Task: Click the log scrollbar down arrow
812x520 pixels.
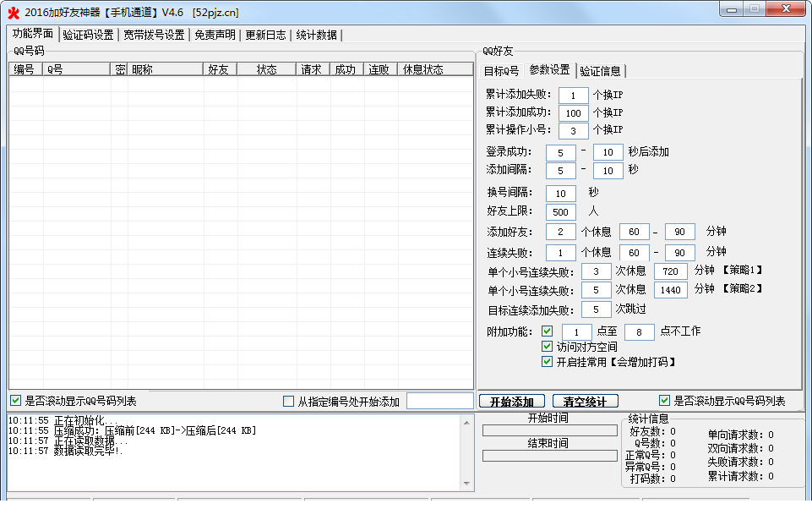Action: tap(466, 484)
